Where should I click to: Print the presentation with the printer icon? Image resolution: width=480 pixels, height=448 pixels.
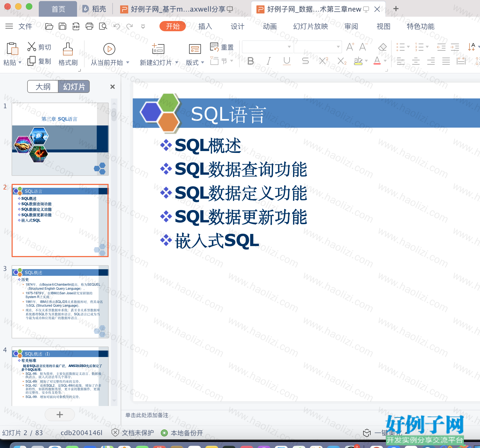[x=89, y=26]
